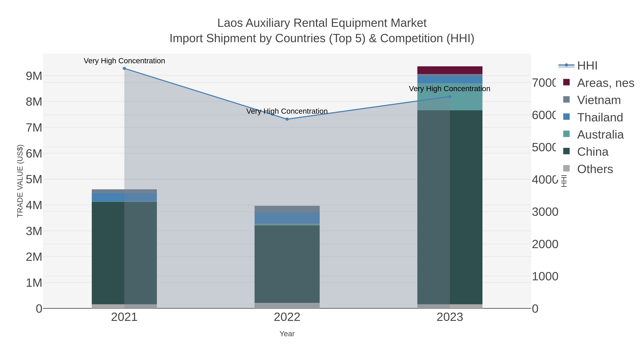Click the 2021 Thailand bar segment
Screen dimensions: 644x362
124,197
